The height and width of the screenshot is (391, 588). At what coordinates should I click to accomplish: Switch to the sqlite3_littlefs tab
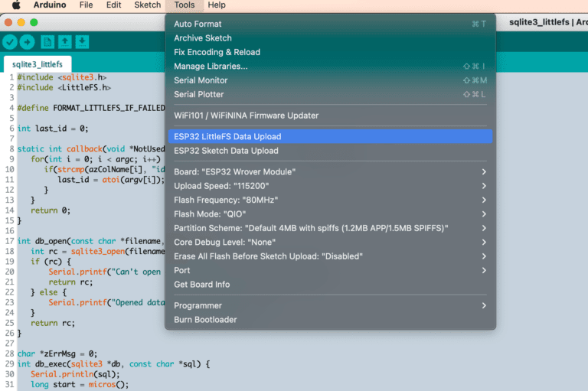click(37, 64)
